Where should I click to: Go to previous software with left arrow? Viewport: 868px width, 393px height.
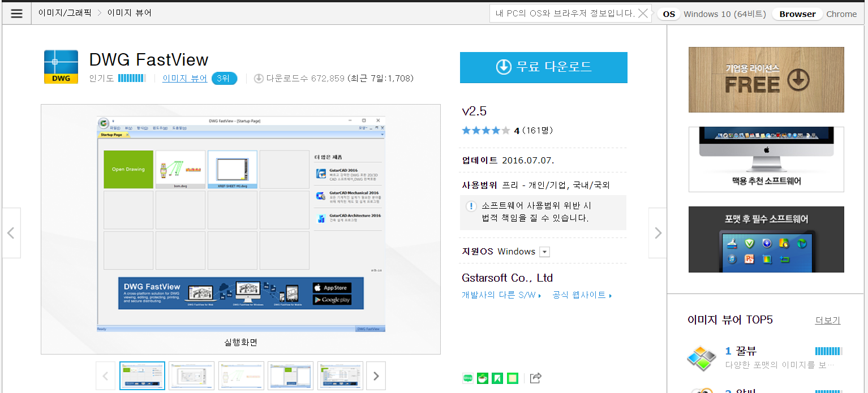11,233
